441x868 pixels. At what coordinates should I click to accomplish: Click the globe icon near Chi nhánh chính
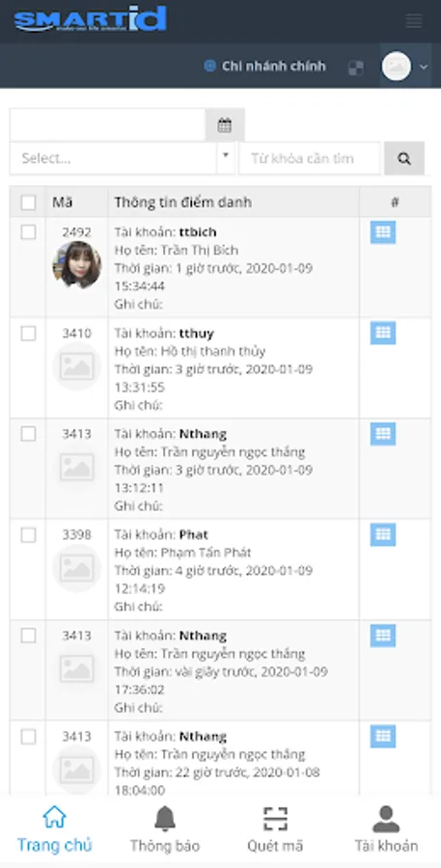[210, 67]
